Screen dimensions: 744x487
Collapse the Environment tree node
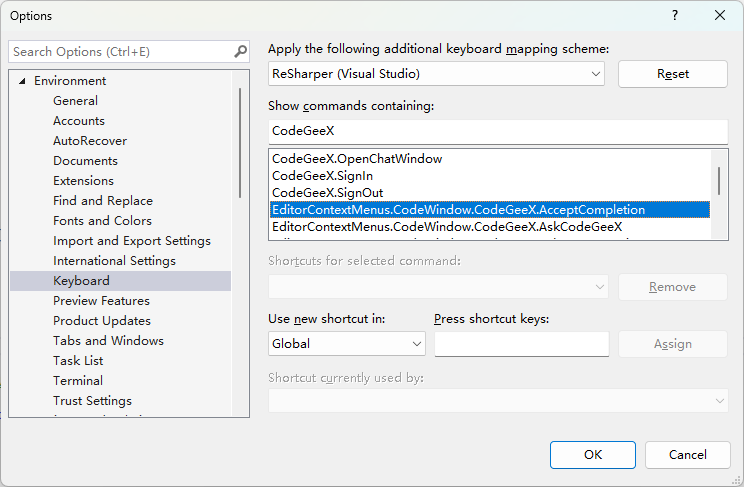click(22, 81)
